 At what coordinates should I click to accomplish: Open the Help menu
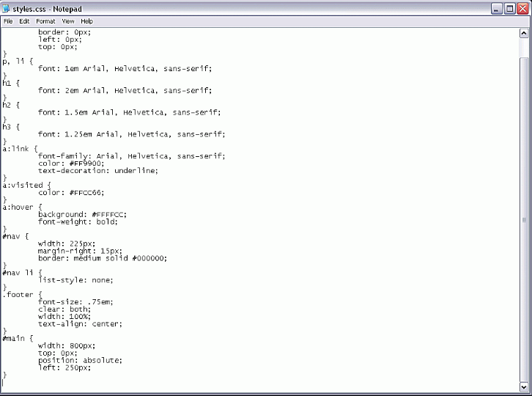point(86,21)
